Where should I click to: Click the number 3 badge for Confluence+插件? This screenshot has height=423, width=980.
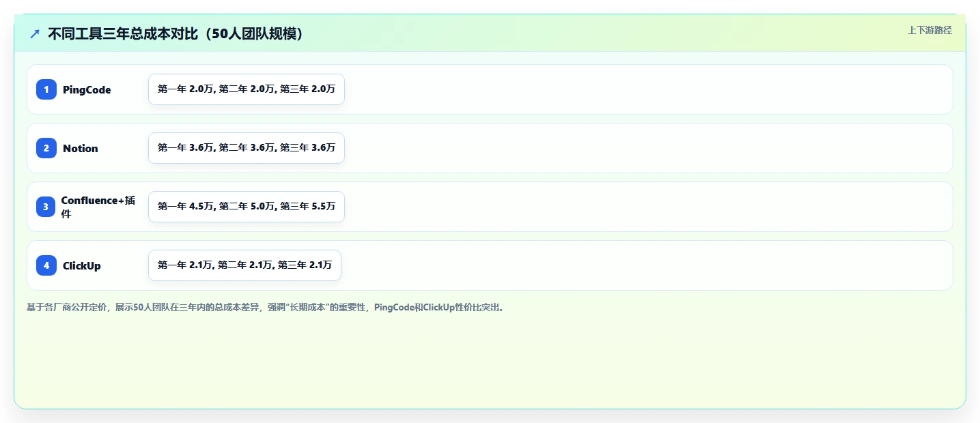click(x=46, y=207)
